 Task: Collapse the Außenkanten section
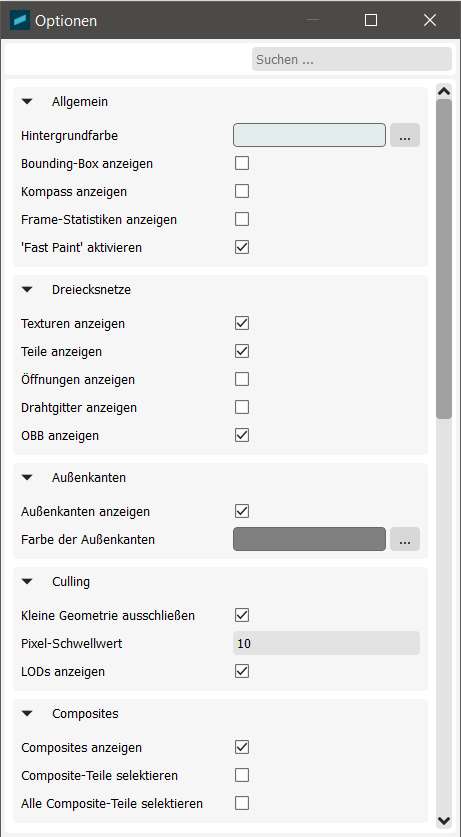pos(27,478)
